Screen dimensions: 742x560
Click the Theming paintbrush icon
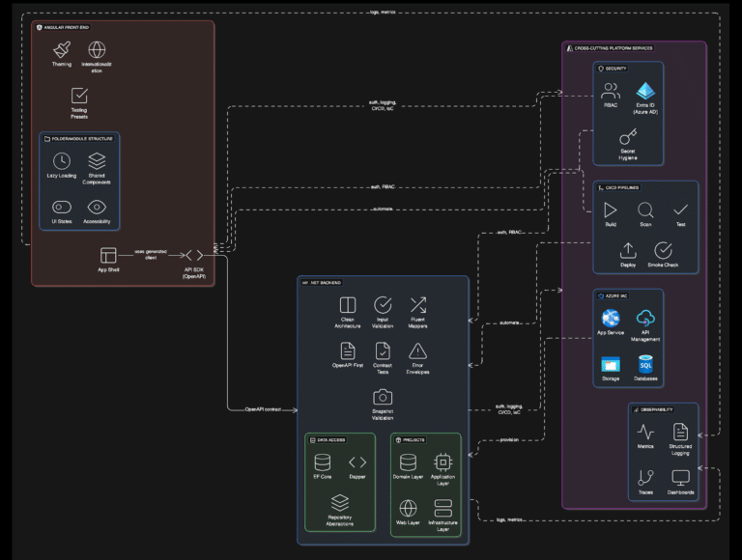(62, 49)
